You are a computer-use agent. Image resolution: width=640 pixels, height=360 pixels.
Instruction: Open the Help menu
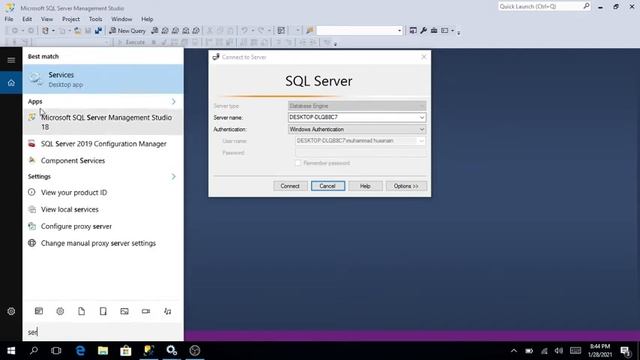(x=147, y=19)
